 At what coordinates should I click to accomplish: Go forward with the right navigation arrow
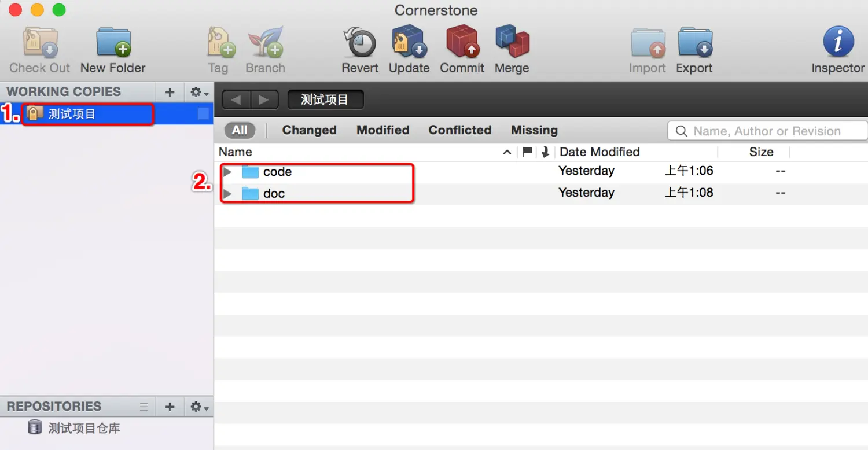point(264,99)
